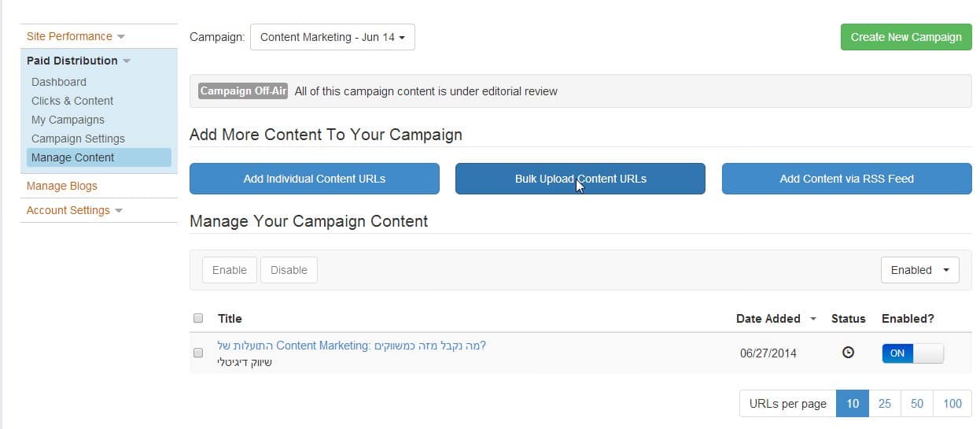Go to the Dashboard menu item

(x=59, y=82)
